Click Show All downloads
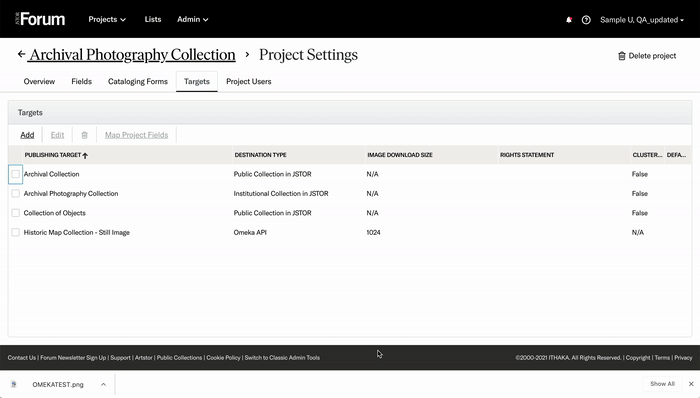The height and width of the screenshot is (398, 700). tap(662, 384)
